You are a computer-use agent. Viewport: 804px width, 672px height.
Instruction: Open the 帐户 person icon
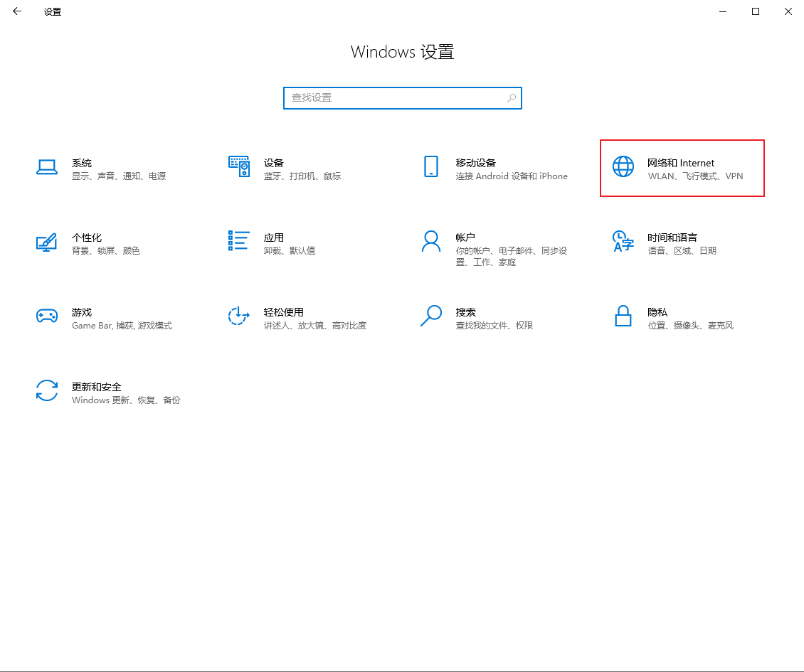431,241
